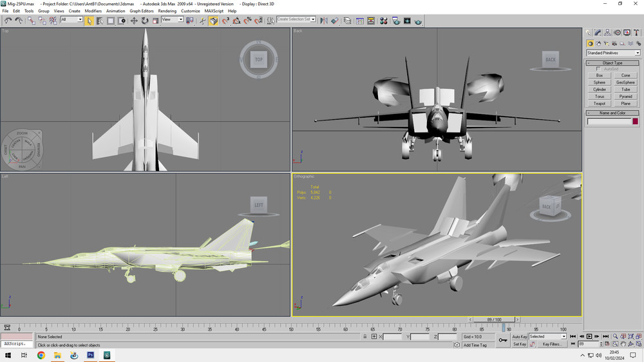
Task: Activate the Select and Rotate tool
Action: [144, 21]
